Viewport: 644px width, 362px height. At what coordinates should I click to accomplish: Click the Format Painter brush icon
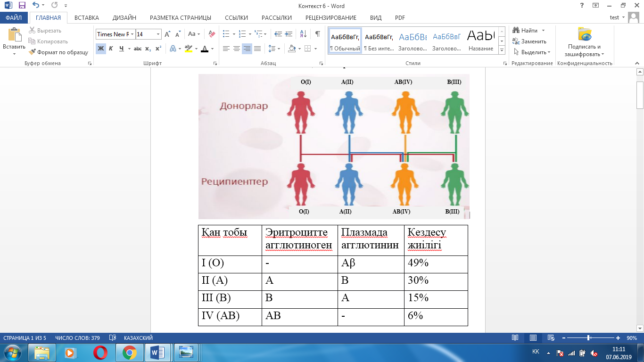pyautogui.click(x=33, y=52)
